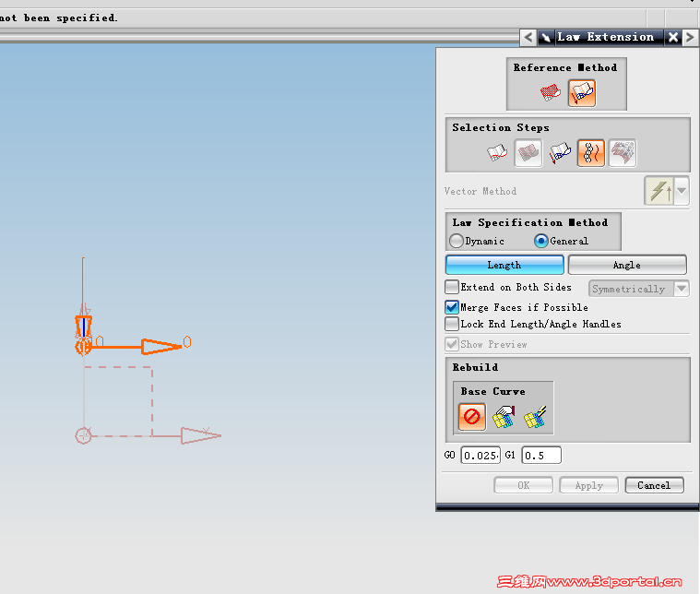Click the G0 tolerance input field
The height and width of the screenshot is (594, 700).
[481, 455]
